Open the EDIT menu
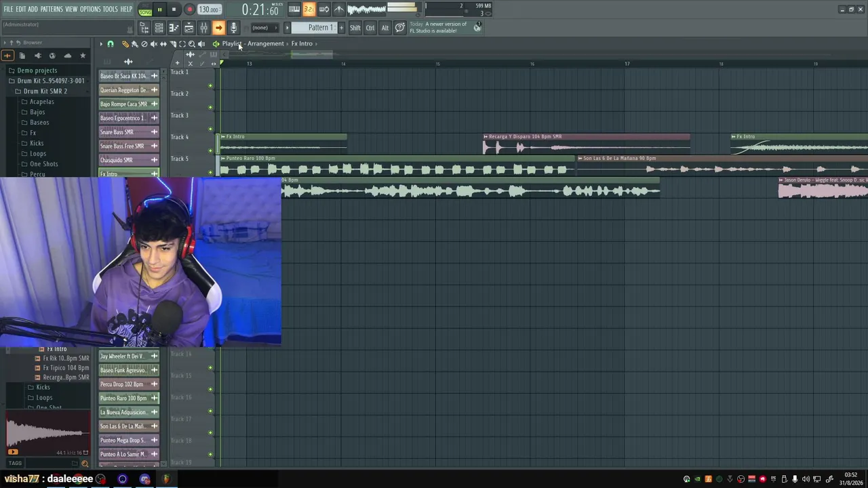This screenshot has width=868, height=488. [x=21, y=9]
